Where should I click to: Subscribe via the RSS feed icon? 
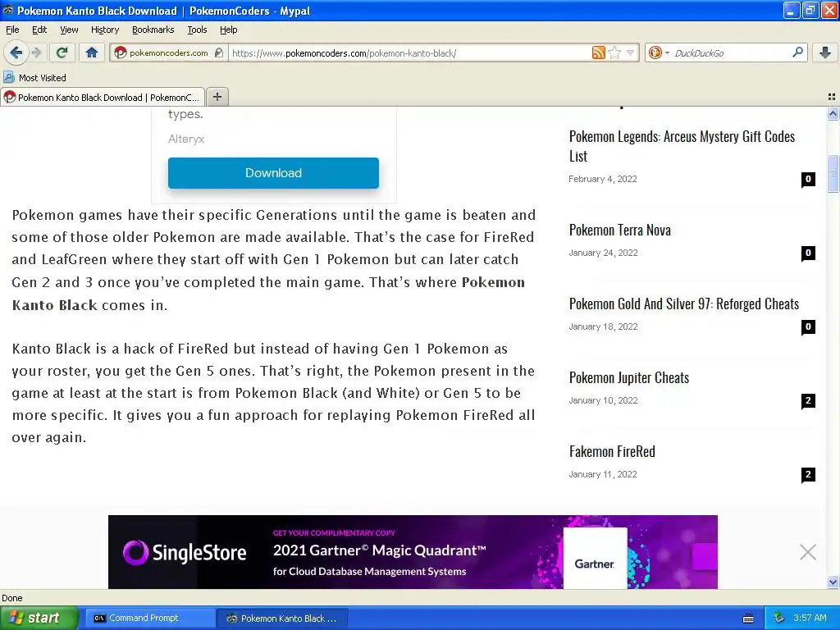[598, 52]
